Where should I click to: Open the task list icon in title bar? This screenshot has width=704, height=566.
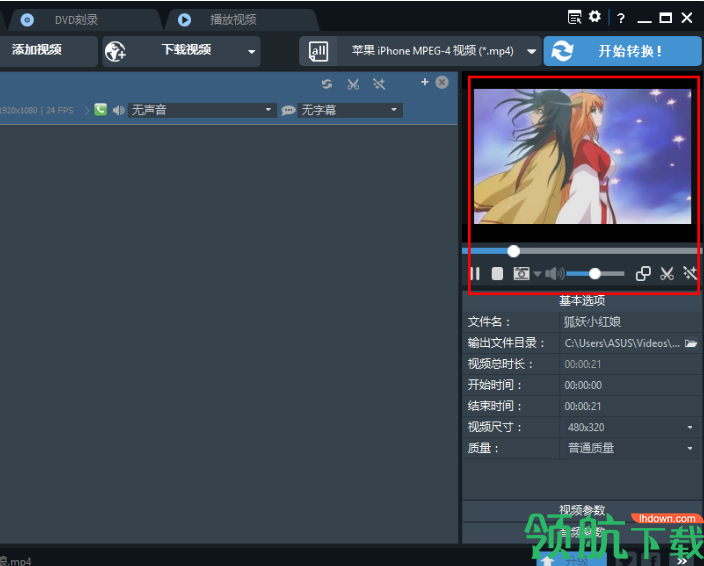pyautogui.click(x=574, y=18)
